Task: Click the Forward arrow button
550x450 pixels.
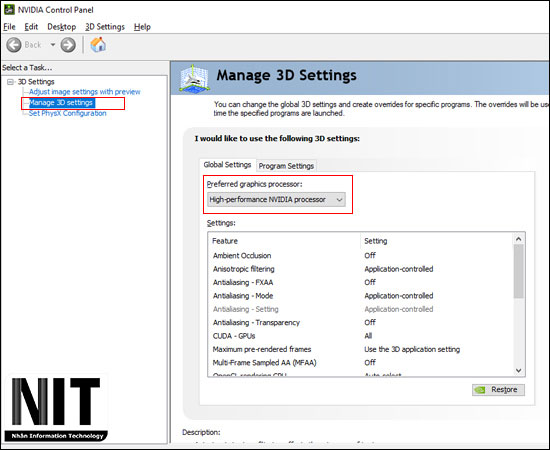Action: [68, 45]
